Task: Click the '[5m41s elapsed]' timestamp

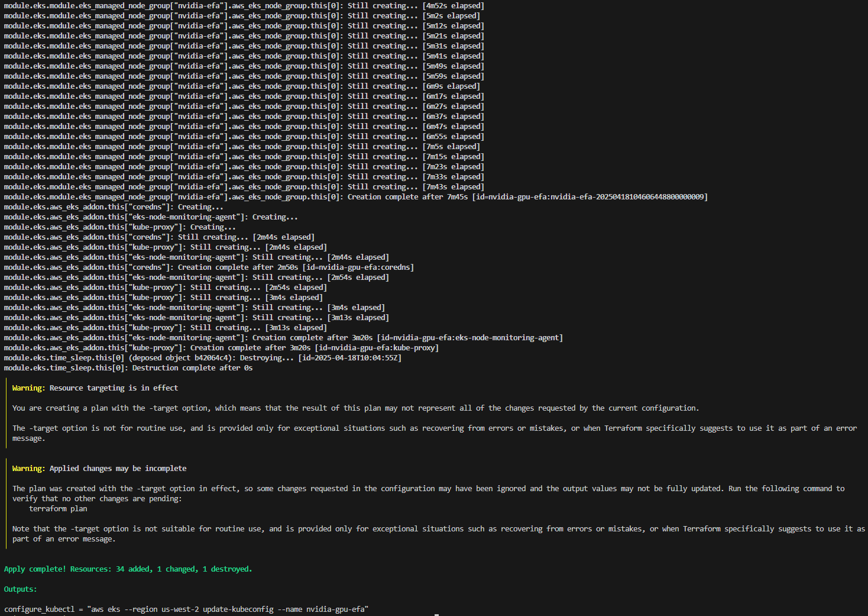Action: 453,56
